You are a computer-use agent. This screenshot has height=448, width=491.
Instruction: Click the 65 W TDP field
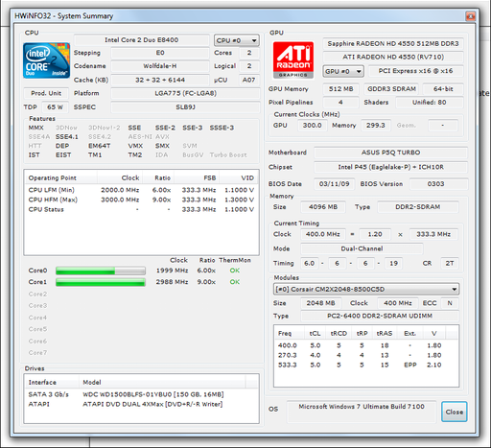(x=55, y=107)
